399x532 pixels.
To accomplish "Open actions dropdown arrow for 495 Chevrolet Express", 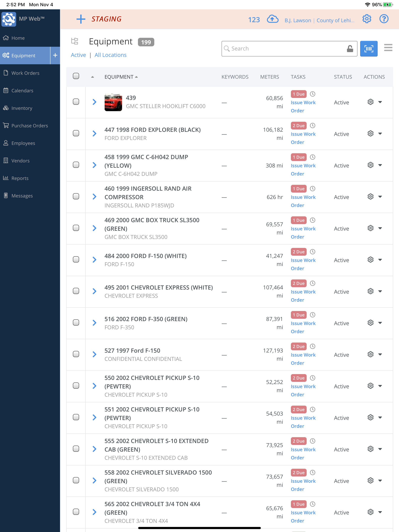I will click(x=380, y=292).
